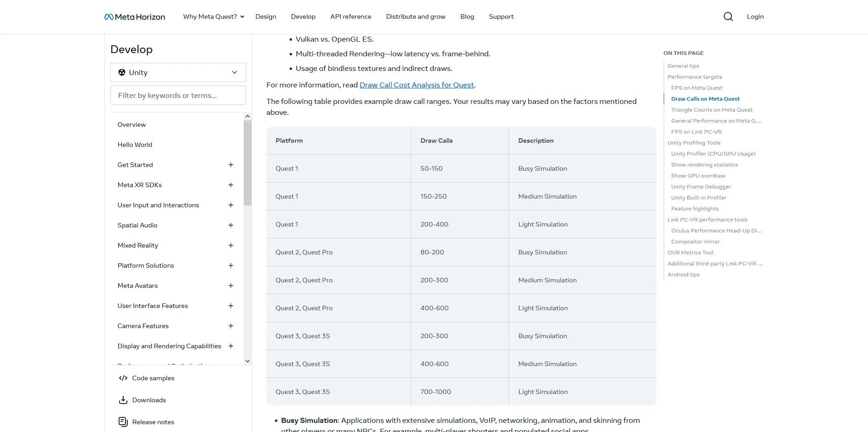Click the 150-250 draw calls cell

click(x=459, y=196)
